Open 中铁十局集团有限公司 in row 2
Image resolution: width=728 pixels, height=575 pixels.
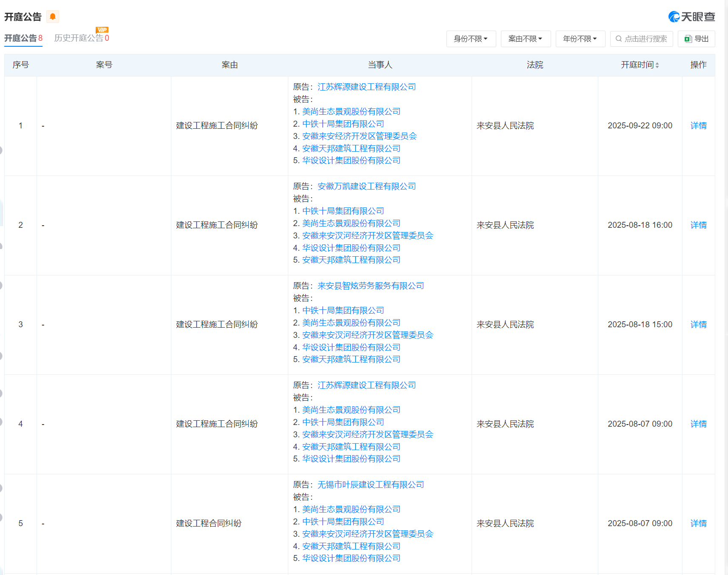point(343,211)
